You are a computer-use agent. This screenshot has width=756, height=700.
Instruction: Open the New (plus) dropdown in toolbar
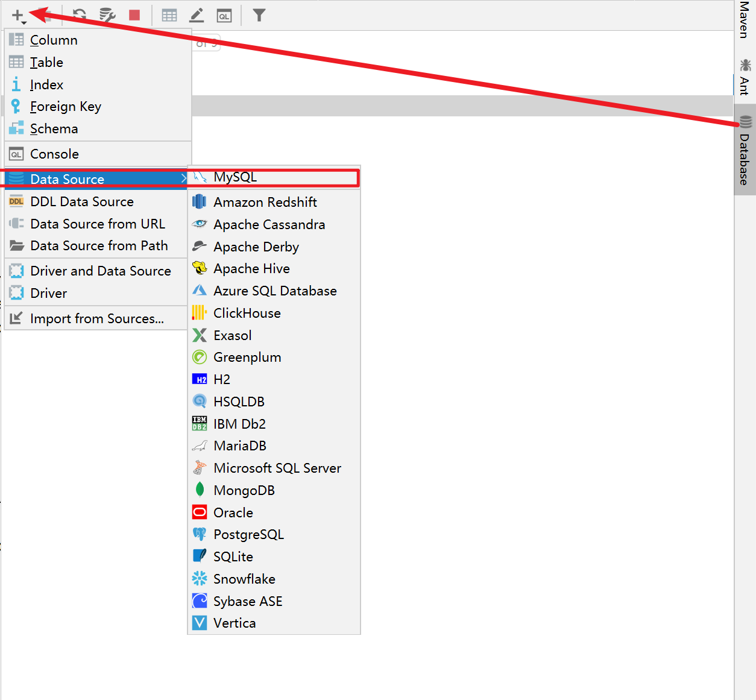point(19,16)
